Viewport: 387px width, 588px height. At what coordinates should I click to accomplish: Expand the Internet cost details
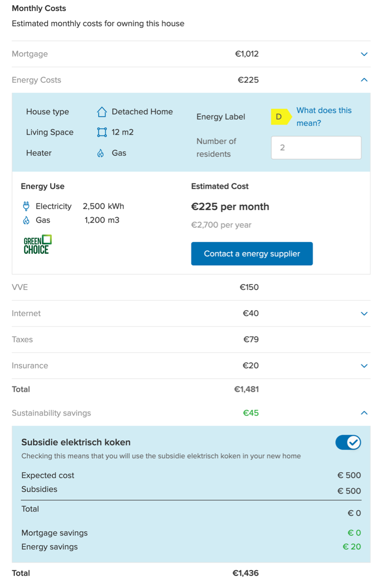tap(364, 313)
